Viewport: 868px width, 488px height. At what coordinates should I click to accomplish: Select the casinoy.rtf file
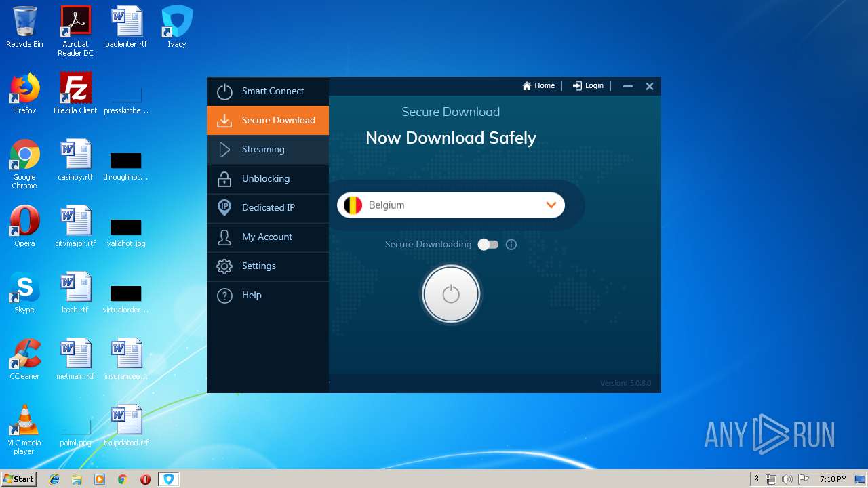(x=75, y=161)
